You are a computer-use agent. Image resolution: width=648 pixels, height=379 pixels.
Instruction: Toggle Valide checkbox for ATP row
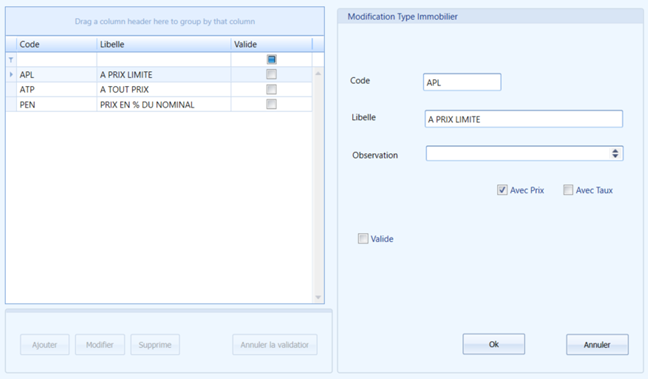pyautogui.click(x=272, y=89)
